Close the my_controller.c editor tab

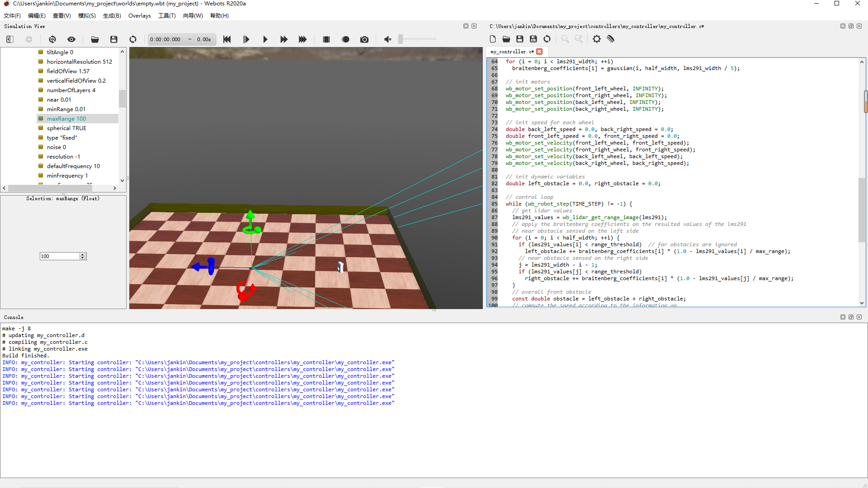[x=539, y=52]
